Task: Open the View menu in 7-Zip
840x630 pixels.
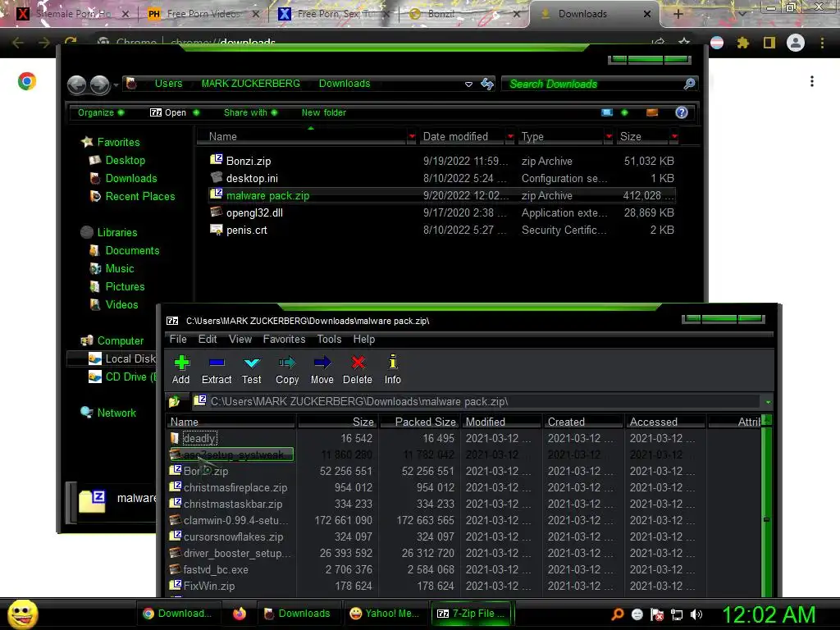Action: tap(240, 339)
